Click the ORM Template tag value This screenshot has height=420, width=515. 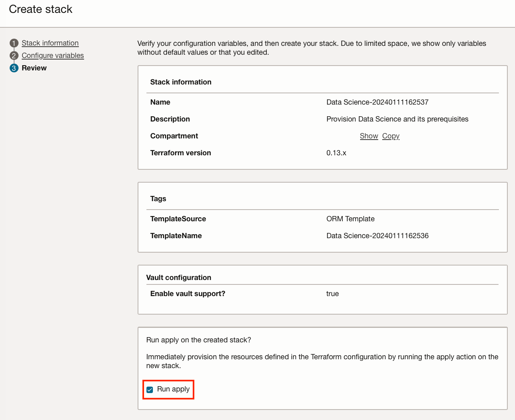coord(350,219)
